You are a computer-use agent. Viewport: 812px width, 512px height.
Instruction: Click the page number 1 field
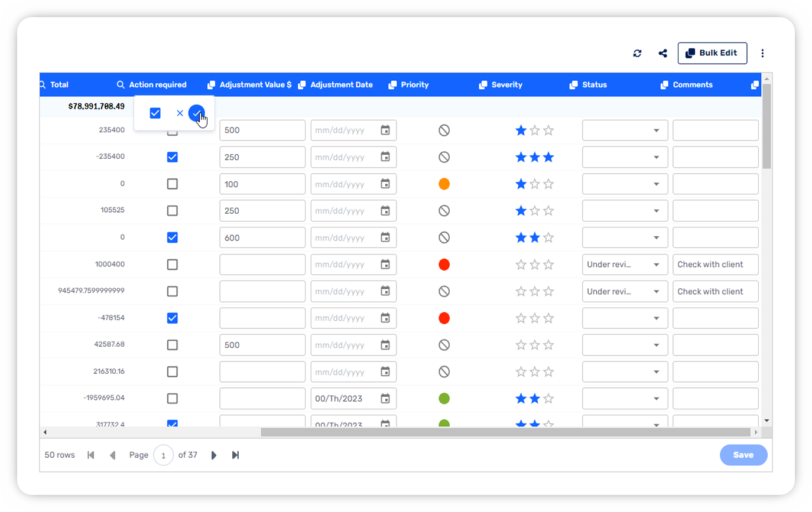pos(164,455)
